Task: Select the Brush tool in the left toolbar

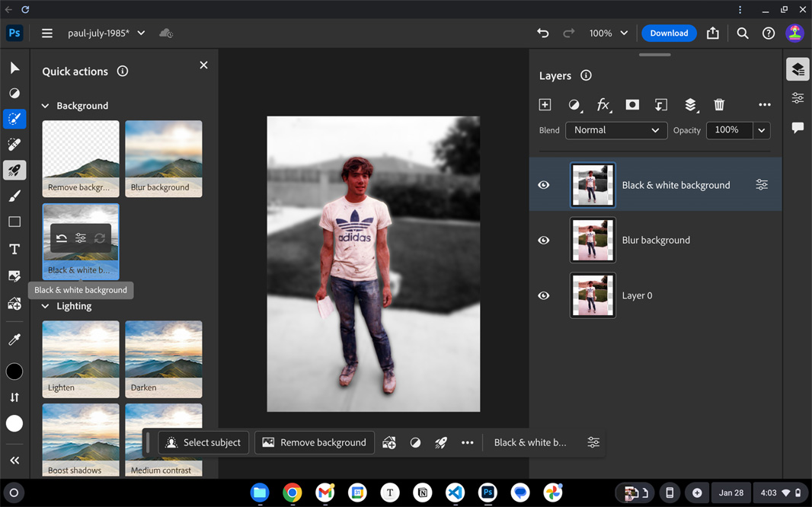Action: point(14,196)
